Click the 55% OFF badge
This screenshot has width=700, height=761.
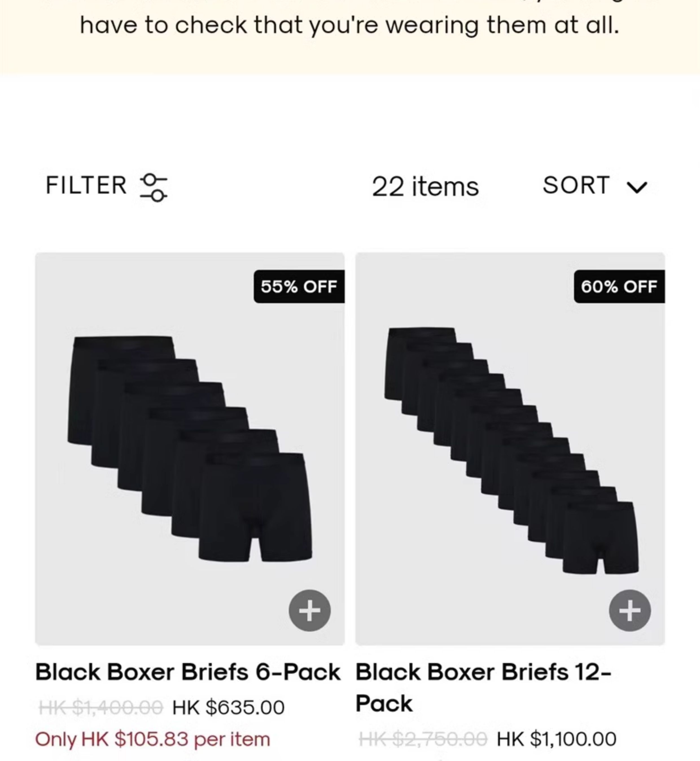point(299,287)
